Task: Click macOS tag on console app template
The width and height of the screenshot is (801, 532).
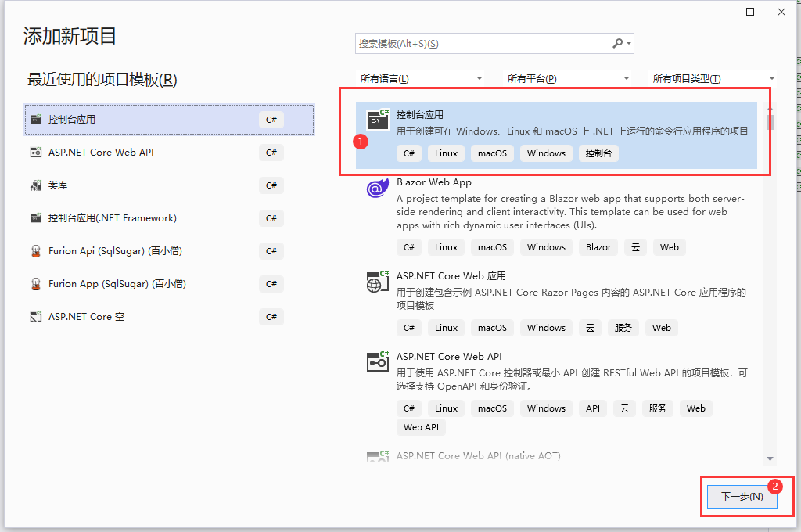Action: pyautogui.click(x=492, y=153)
